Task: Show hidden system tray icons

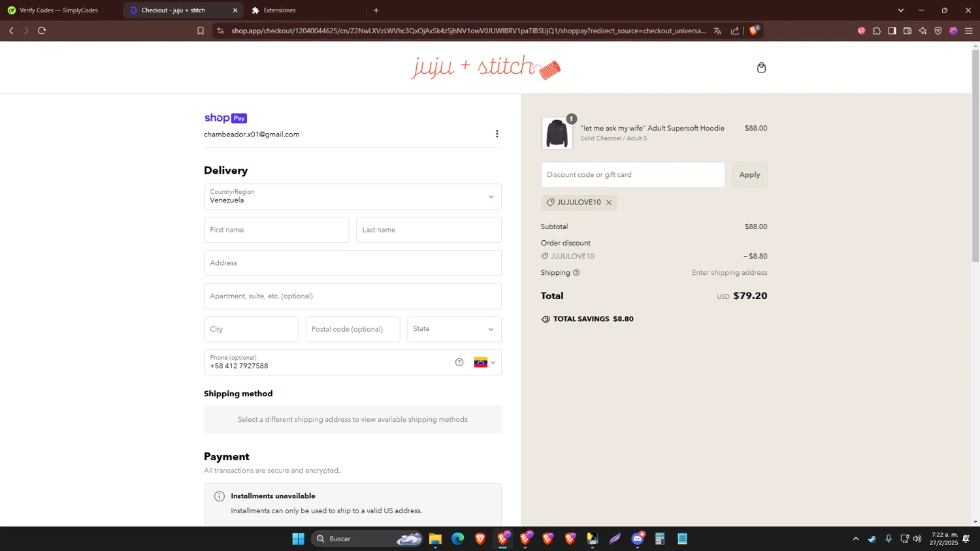Action: point(856,539)
